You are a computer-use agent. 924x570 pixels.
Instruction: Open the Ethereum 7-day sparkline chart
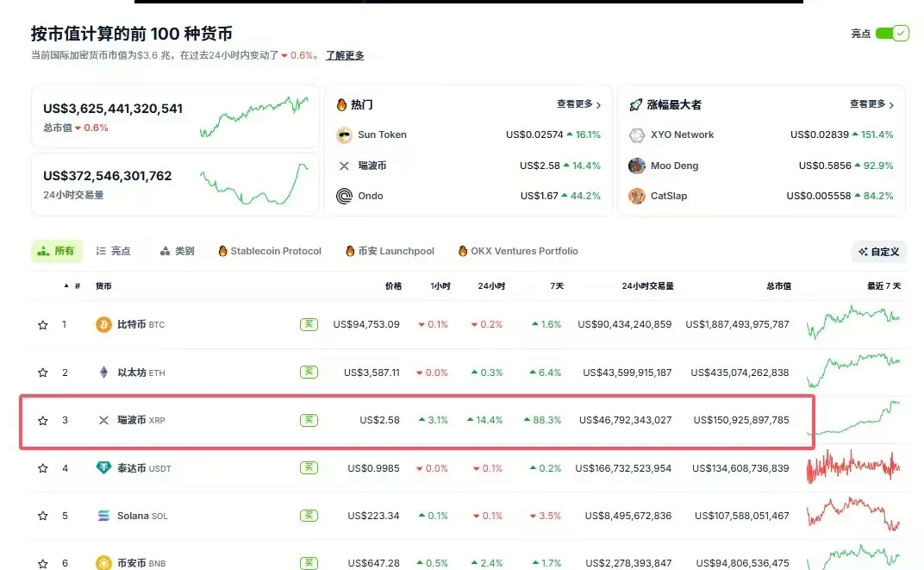click(x=853, y=370)
